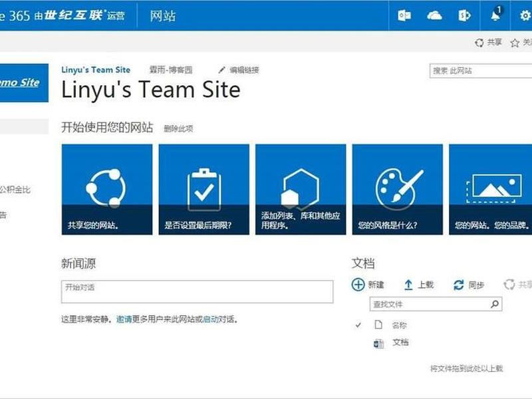Screen dimensions: 532x399
Task: Open the SharePoint sites icon
Action: [464, 15]
